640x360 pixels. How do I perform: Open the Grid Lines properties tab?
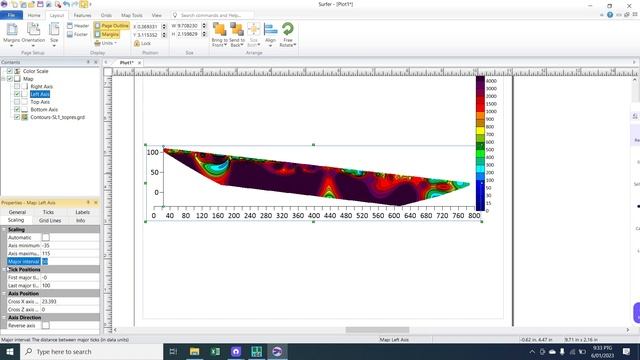pos(50,220)
